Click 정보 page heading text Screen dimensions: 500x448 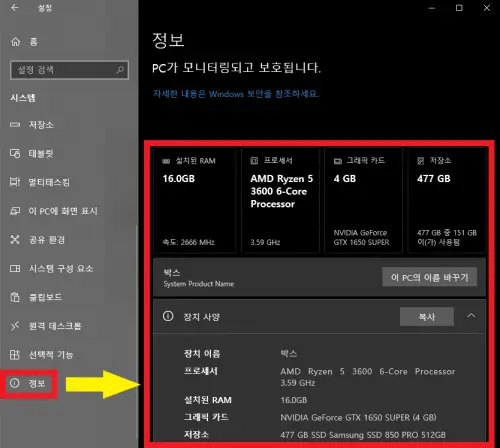(x=168, y=40)
